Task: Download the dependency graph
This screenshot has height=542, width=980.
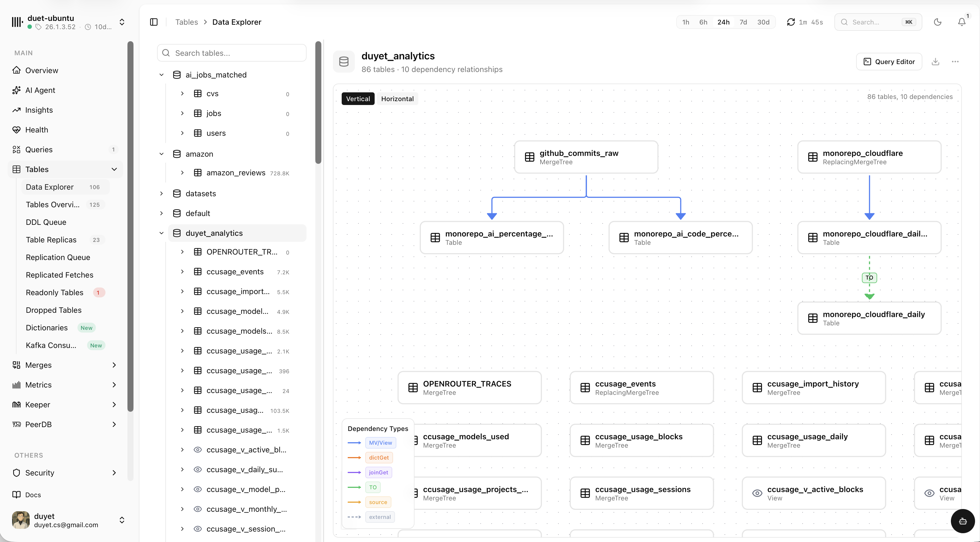Action: point(936,62)
